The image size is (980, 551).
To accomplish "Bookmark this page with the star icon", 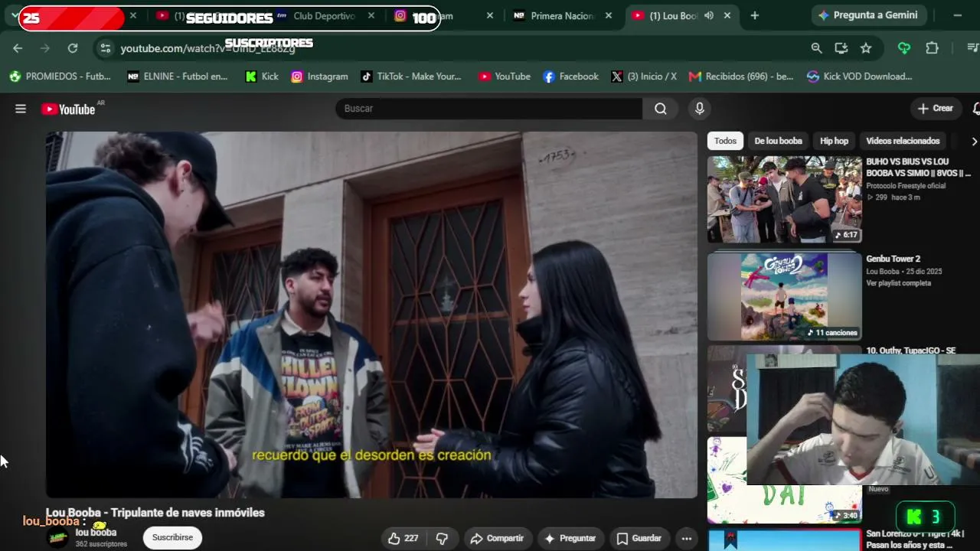I will (866, 48).
